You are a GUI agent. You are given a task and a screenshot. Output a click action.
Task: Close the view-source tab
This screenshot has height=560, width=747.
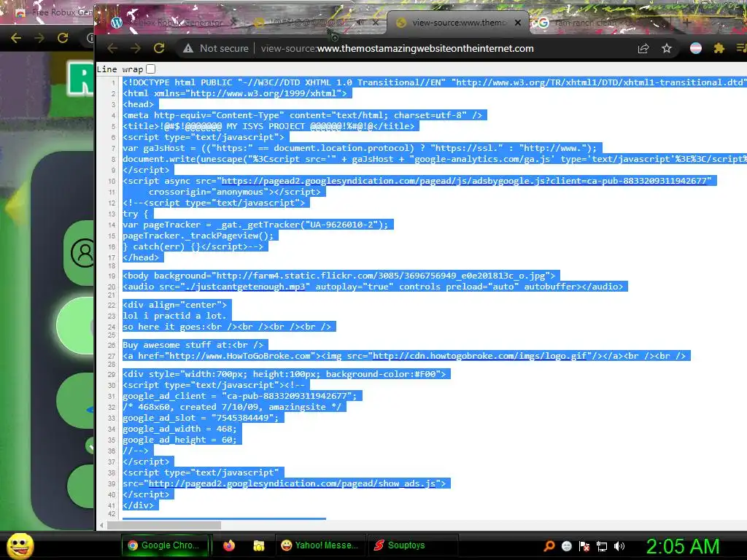[518, 23]
